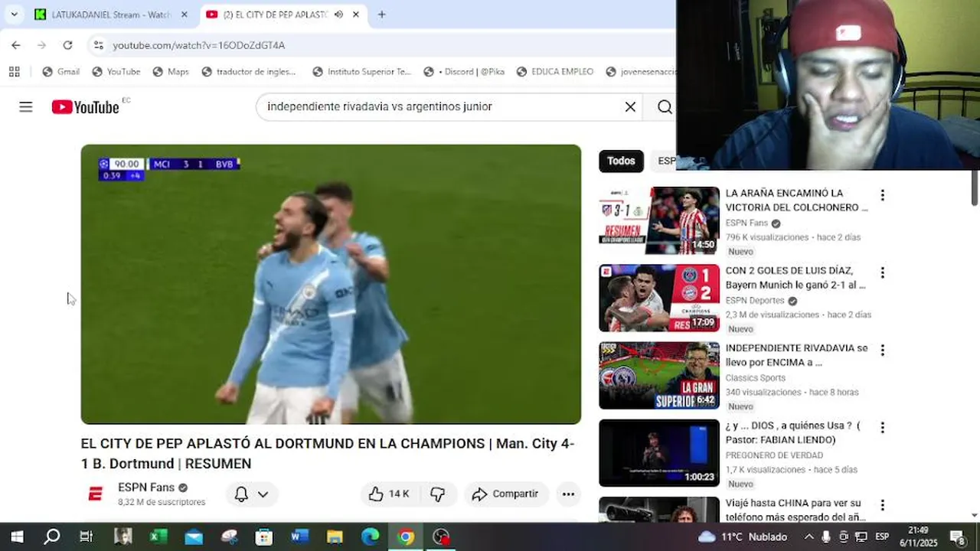Open Task View on the taskbar
Viewport: 980px width, 551px height.
click(87, 536)
